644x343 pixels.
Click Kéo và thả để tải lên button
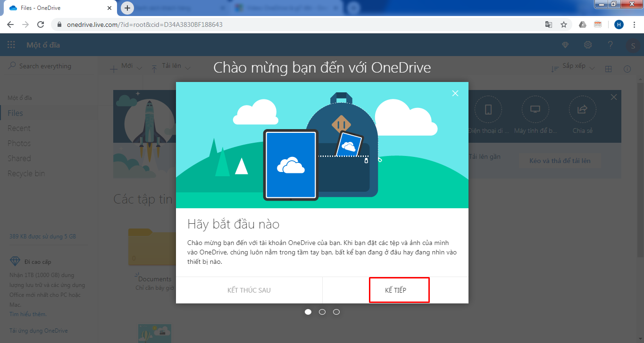[560, 161]
